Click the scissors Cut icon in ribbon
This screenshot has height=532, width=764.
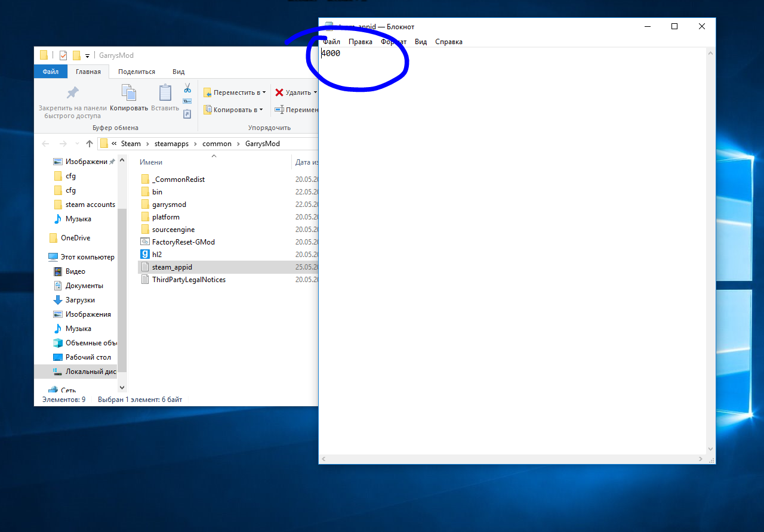tap(187, 88)
